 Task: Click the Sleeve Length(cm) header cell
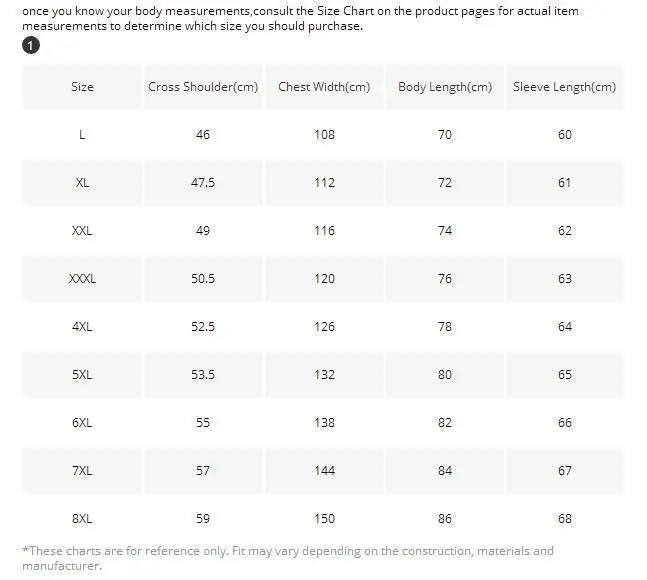click(x=564, y=87)
